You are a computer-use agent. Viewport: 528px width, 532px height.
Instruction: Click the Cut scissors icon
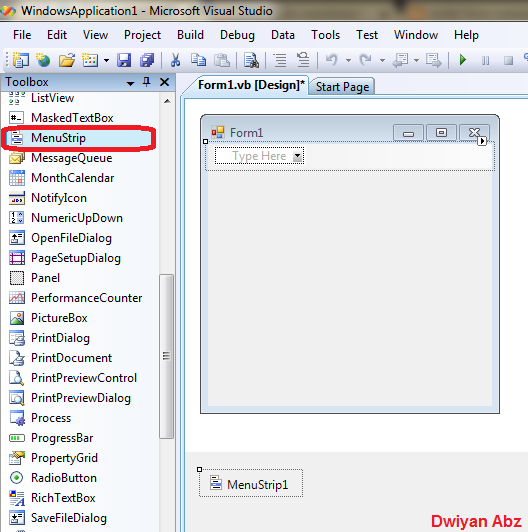pyautogui.click(x=175, y=60)
